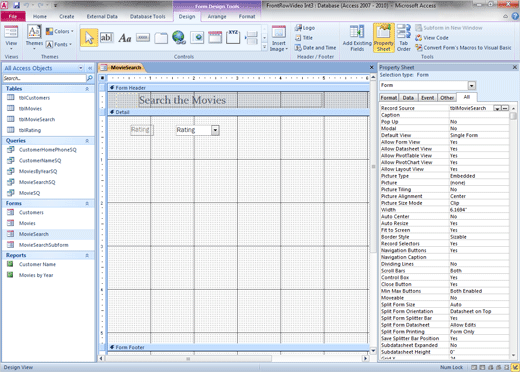Open Tab Order dialog
Screen dimensions: 520x372
[x=404, y=38]
